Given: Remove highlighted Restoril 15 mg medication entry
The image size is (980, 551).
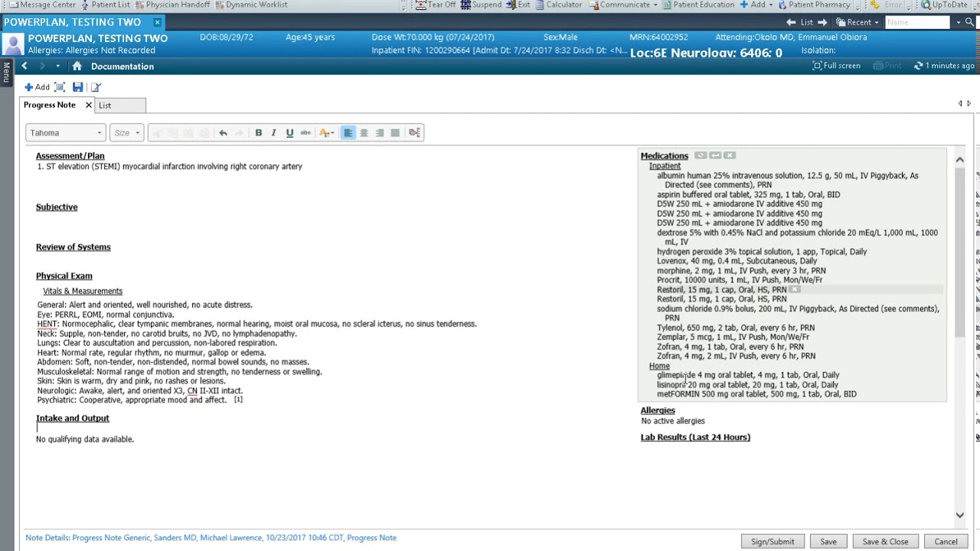Looking at the screenshot, I should point(795,290).
